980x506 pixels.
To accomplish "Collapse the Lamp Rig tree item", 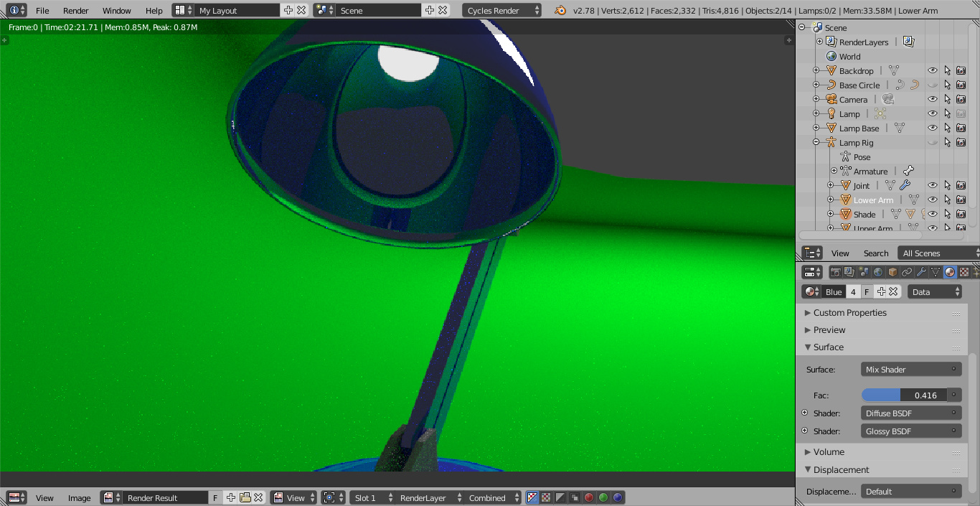I will 816,142.
